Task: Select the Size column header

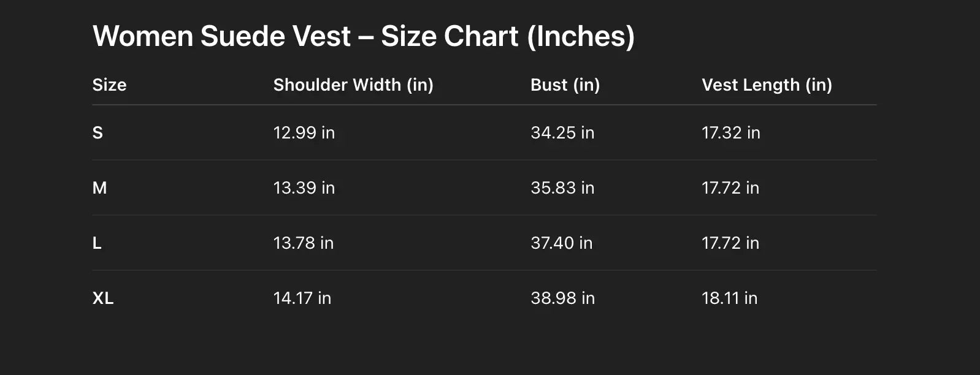Action: pyautogui.click(x=109, y=85)
